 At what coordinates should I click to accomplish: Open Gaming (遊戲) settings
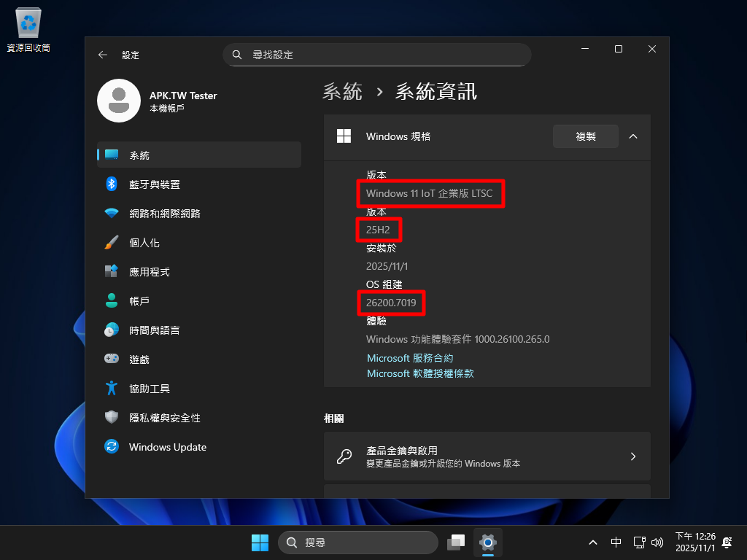[139, 359]
